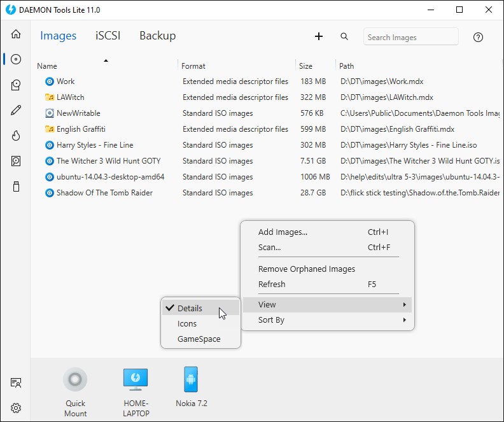
Task: Select Refresh in context menu
Action: [x=327, y=285]
